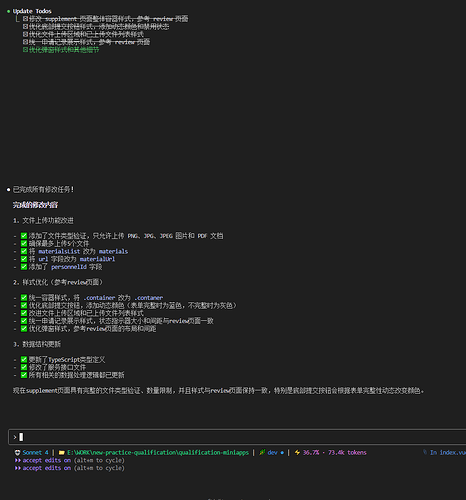Click the folder icon before the E:\WORK path
This screenshot has height=500, width=466.
(x=62, y=452)
